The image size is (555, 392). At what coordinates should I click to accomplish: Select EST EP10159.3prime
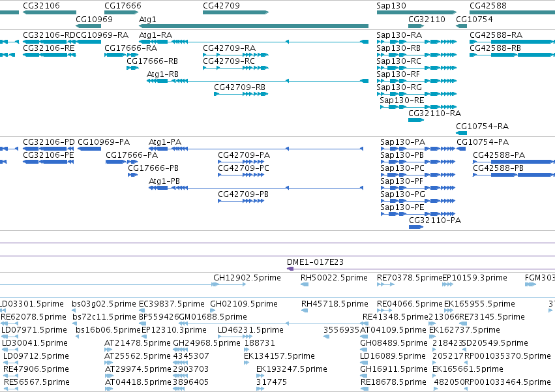[x=448, y=284]
